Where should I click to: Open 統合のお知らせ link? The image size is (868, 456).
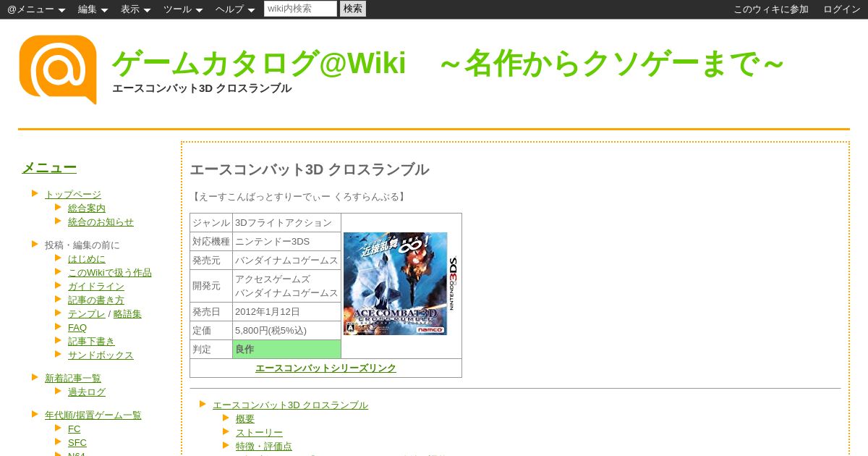tap(101, 221)
